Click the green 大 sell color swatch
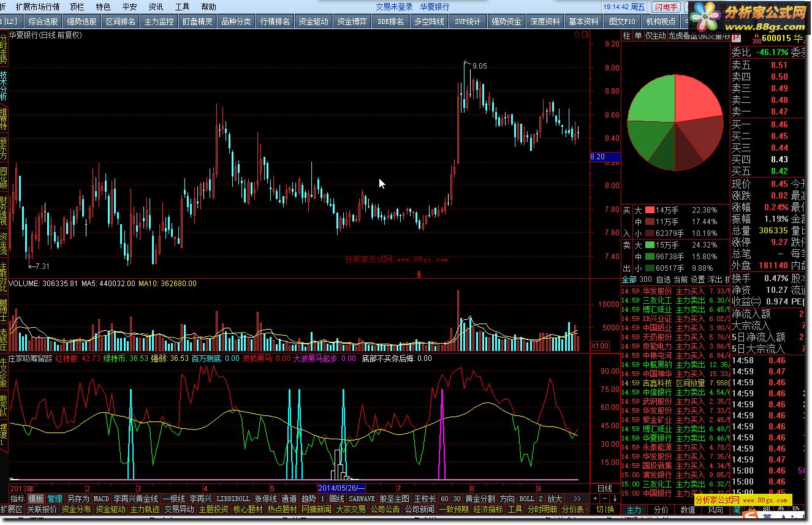Screen dimensions: 812x525 (x=649, y=245)
